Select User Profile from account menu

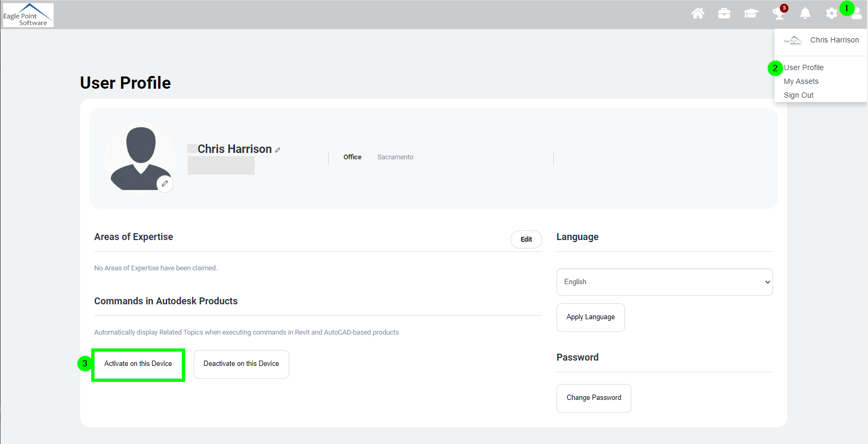point(803,67)
